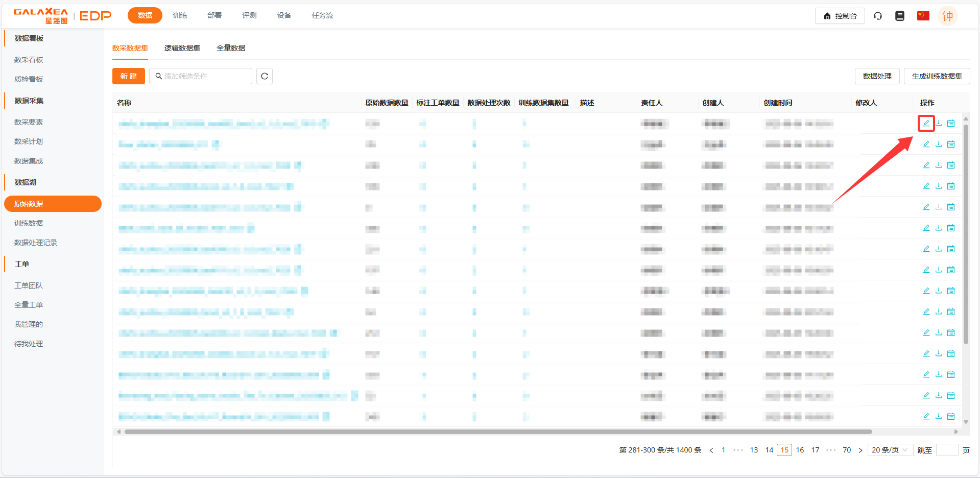Open the user avatar labeled 钟
980x478 pixels.
(x=947, y=16)
